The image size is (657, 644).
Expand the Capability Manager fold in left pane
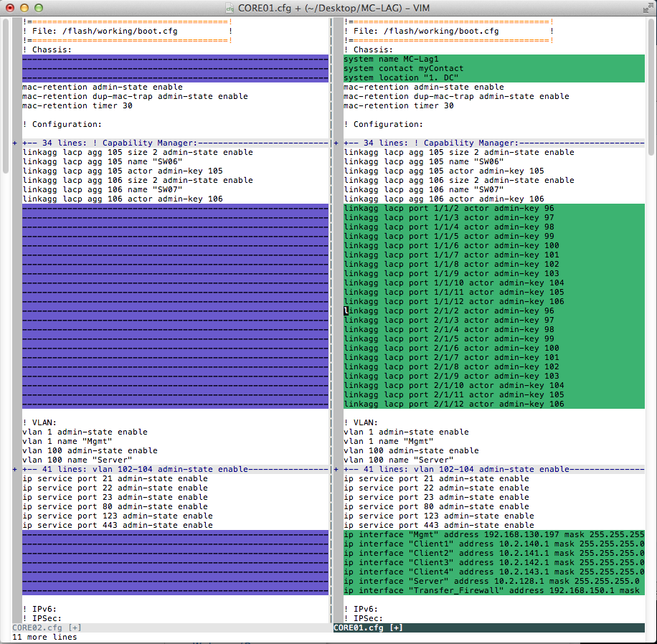(x=108, y=143)
